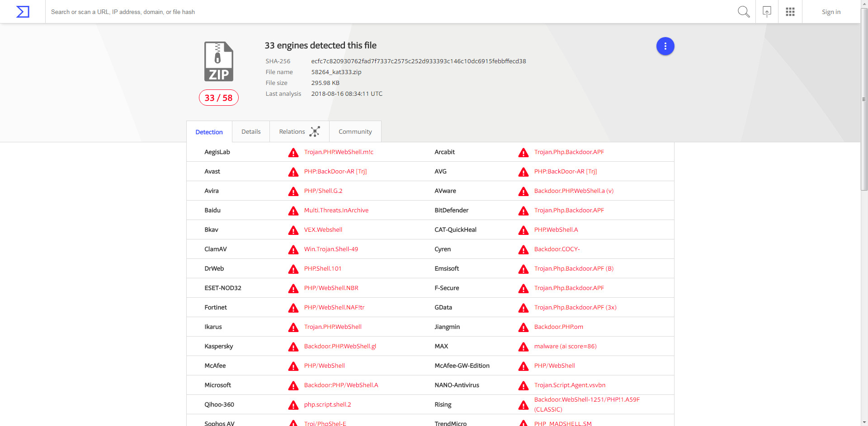Image resolution: width=868 pixels, height=426 pixels.
Task: Click the VirusTotal sigma logo
Action: [x=23, y=12]
